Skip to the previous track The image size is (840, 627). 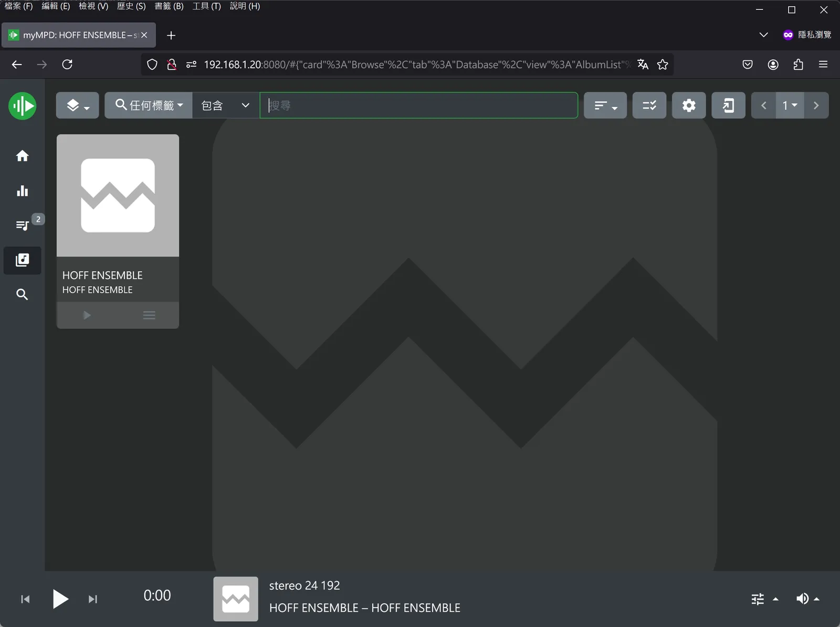[x=25, y=599]
